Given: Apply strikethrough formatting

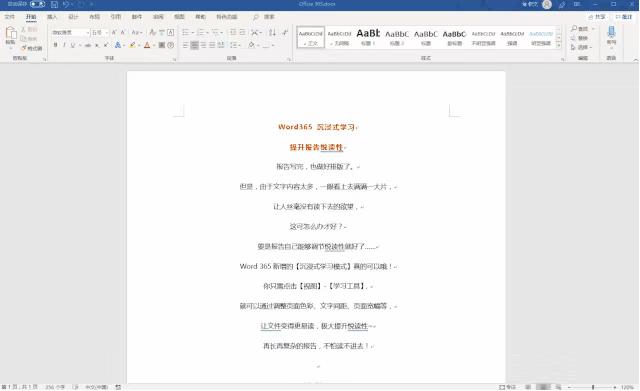Looking at the screenshot, I should 88,45.
